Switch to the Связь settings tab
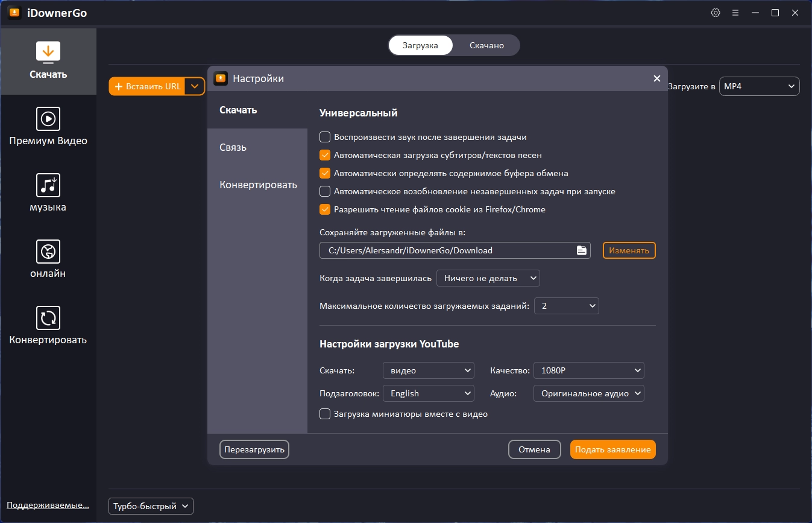The image size is (812, 523). click(x=233, y=148)
